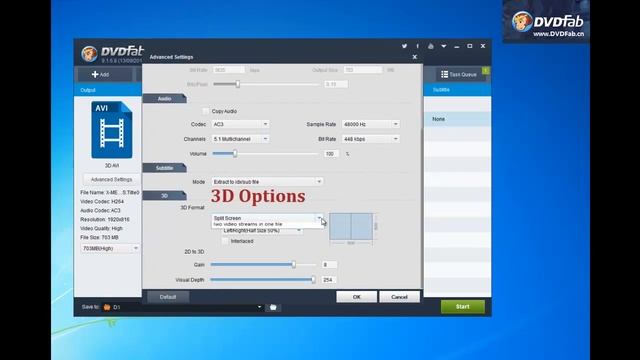The image size is (640, 360).
Task: Click the split screen layout preview
Action: [351, 226]
